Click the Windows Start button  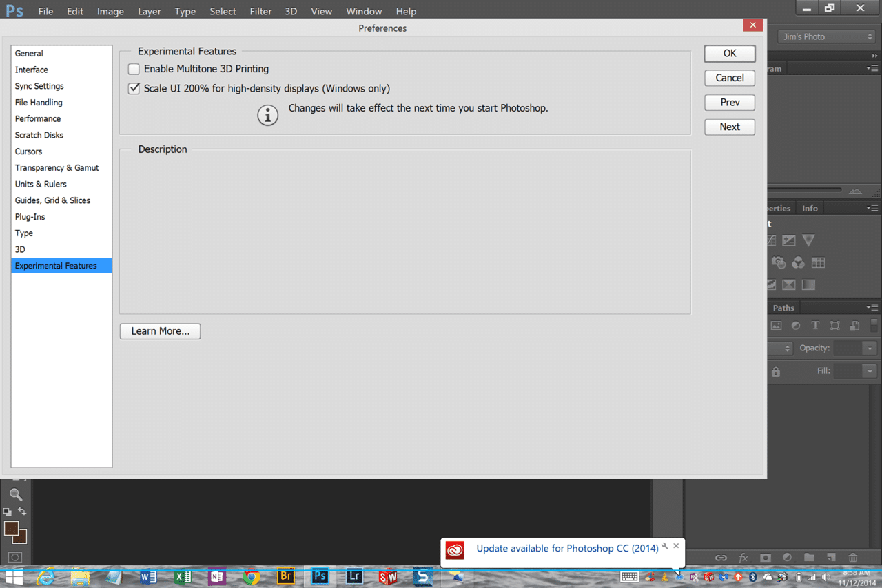pos(14,576)
